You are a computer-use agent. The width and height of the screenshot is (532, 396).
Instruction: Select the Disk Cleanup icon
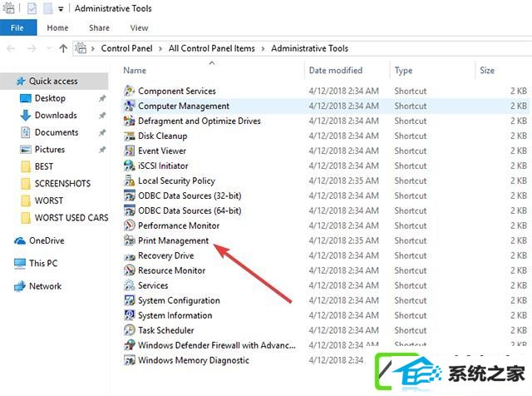[x=130, y=136]
